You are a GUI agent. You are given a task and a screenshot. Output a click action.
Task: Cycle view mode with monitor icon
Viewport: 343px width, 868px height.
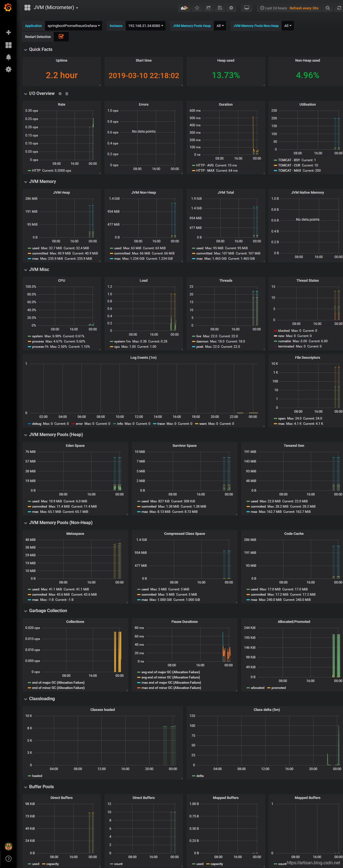[x=247, y=8]
